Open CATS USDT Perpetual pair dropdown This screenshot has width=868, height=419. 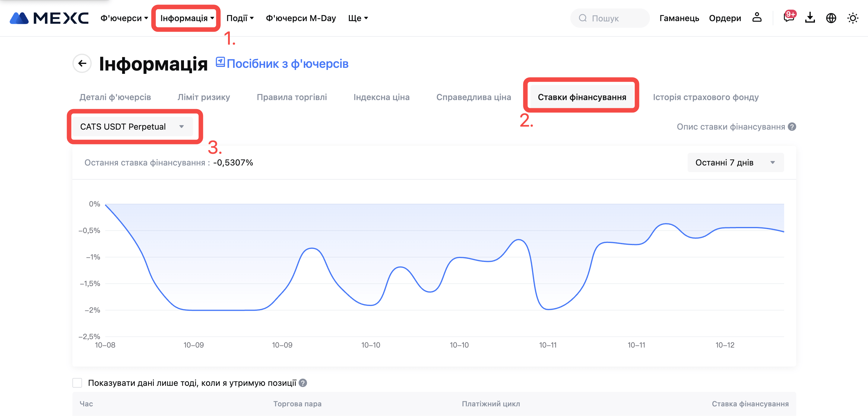(x=133, y=127)
